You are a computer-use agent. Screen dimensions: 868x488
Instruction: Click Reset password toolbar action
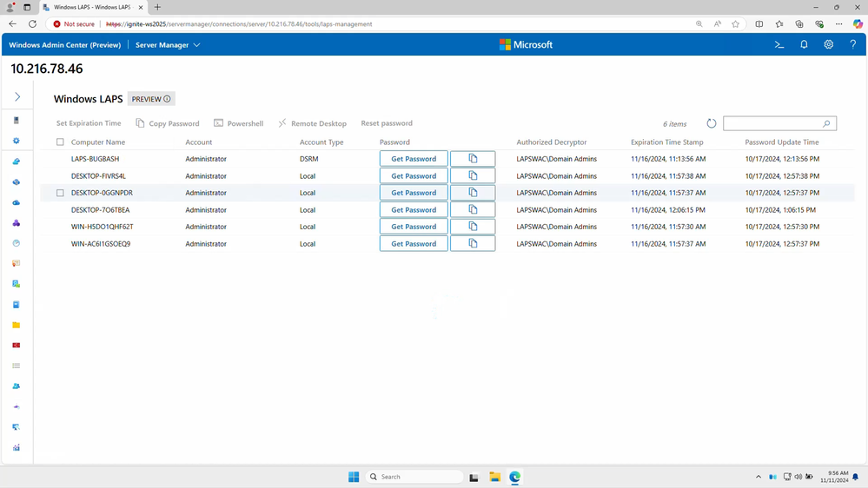(387, 123)
